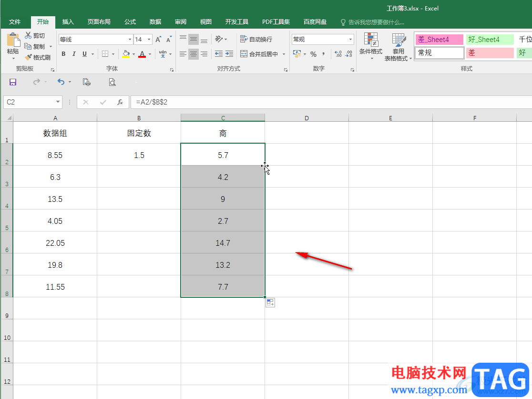
Task: Click the increase indent icon
Action: [x=229, y=54]
